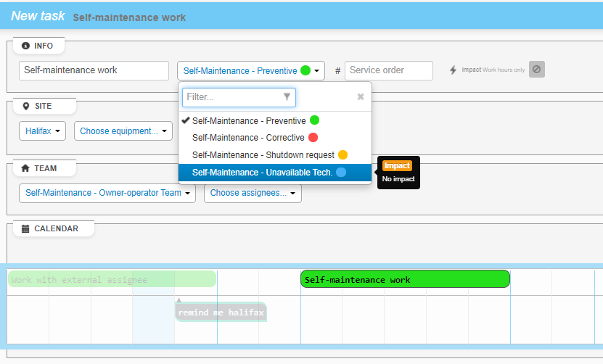603x364 pixels.
Task: Choose Self-Maintenance - Shutdown request option
Action: coord(263,155)
